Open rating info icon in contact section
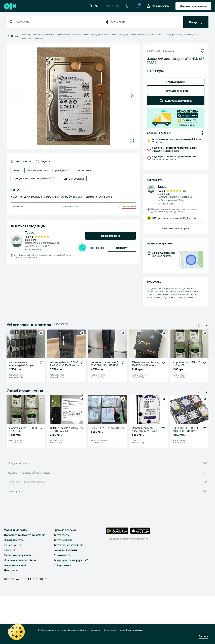The width and height of the screenshot is (215, 644). coord(52,237)
